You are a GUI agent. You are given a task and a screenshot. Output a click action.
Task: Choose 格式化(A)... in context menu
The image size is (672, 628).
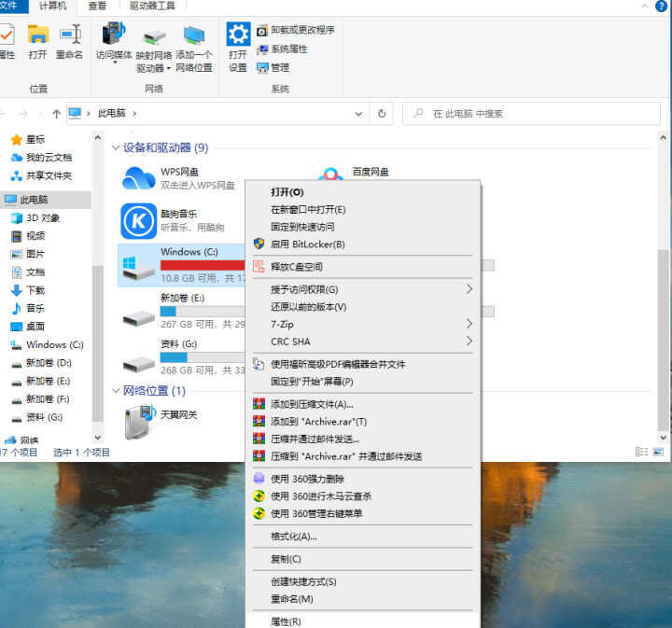click(363, 537)
